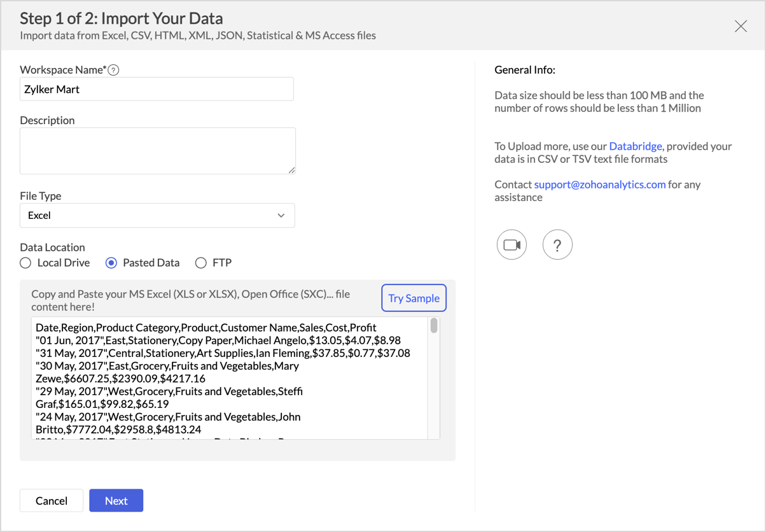Screen dimensions: 766x532
Task: Click the "Step 1 of 2: Import Your Data" title
Action: pos(122,18)
